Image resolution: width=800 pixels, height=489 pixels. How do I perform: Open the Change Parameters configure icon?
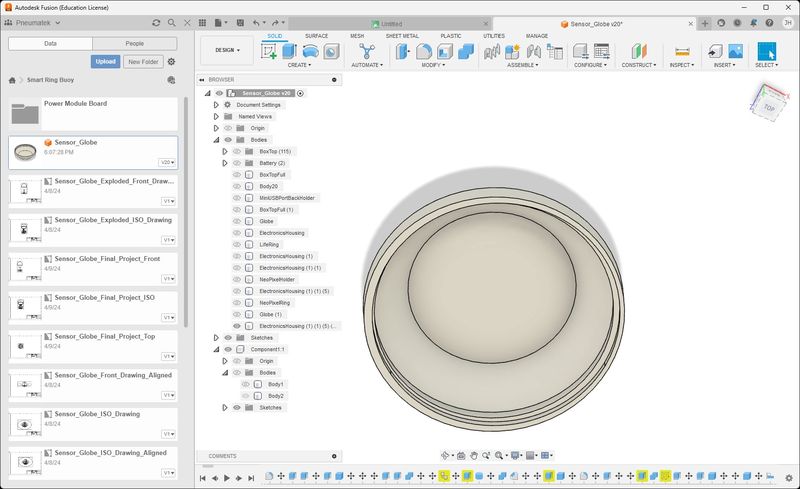581,52
